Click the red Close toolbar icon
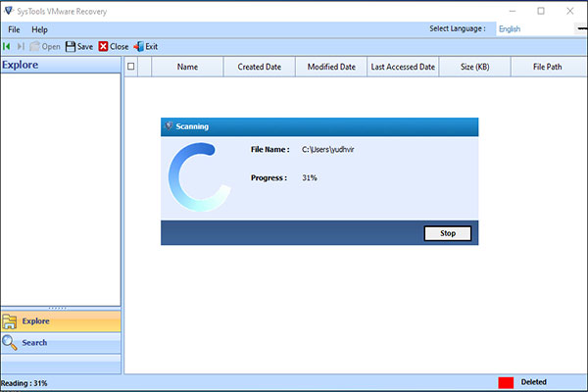This screenshot has height=392, width=588. [103, 46]
